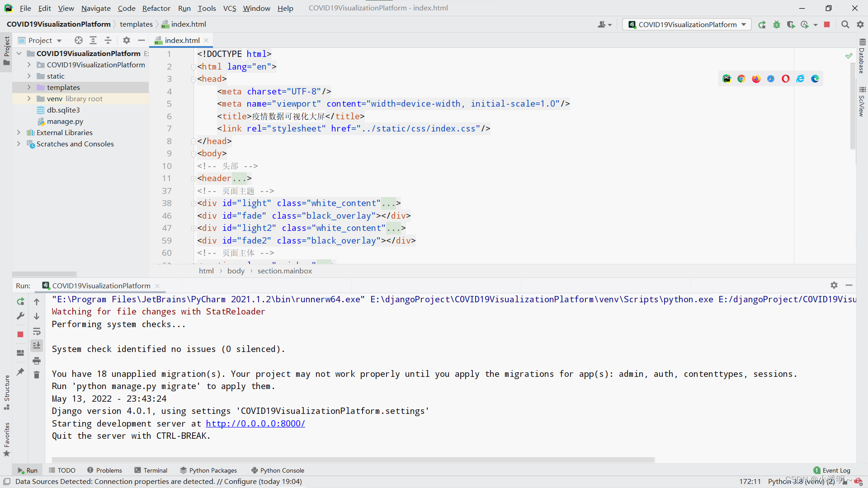Open the Navigate menu
This screenshot has width=868, height=488.
click(96, 8)
